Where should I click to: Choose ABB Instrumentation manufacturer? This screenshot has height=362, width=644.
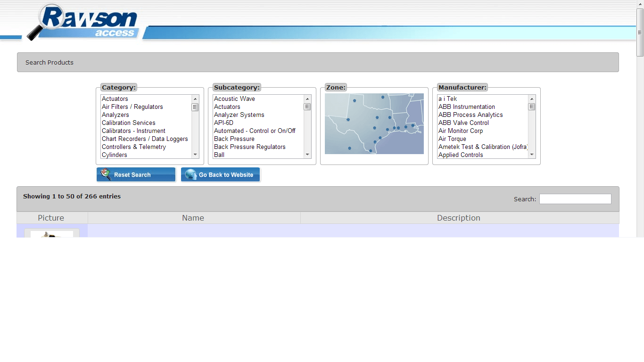(x=466, y=107)
